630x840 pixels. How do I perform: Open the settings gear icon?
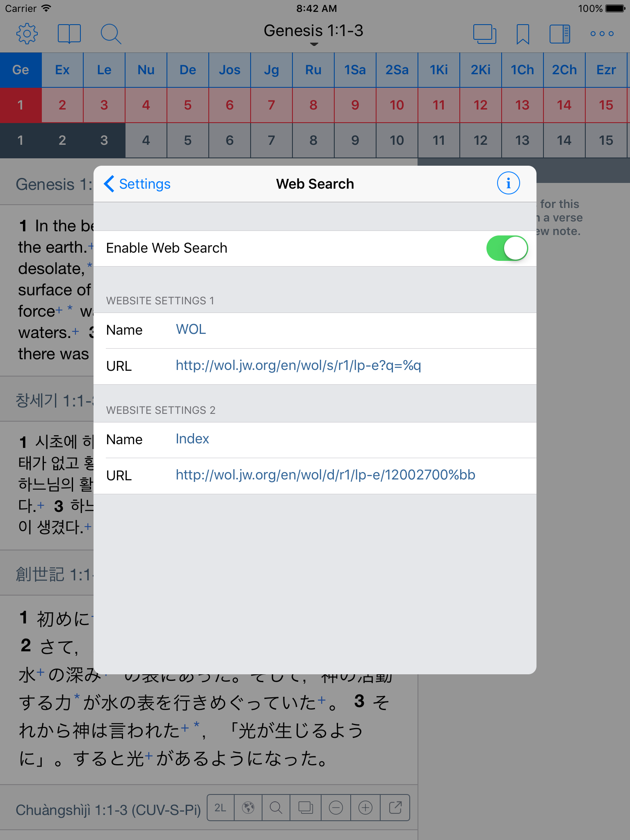27,34
